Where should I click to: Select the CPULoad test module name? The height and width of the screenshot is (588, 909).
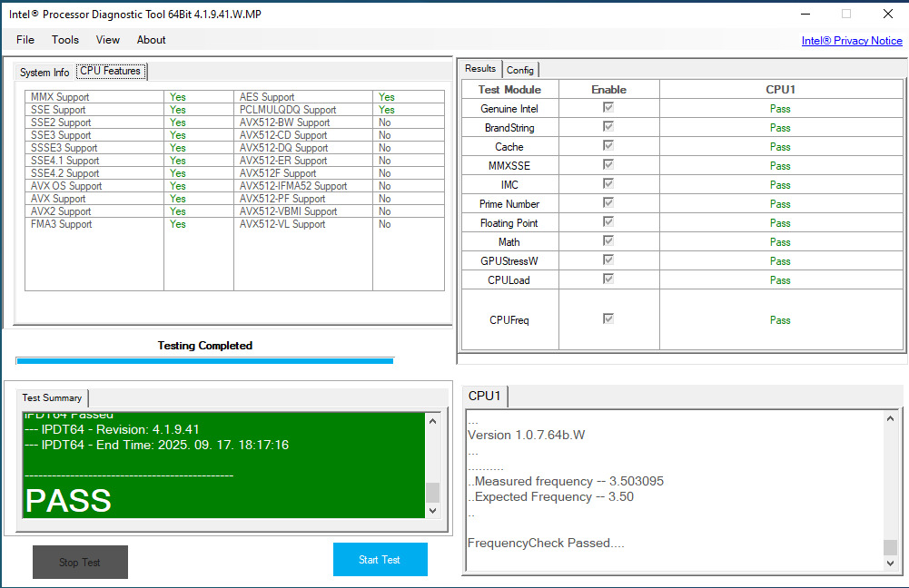[509, 280]
